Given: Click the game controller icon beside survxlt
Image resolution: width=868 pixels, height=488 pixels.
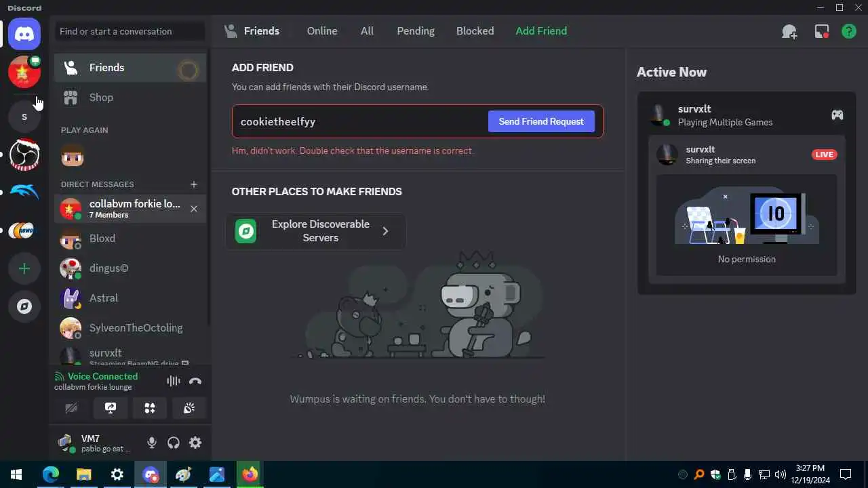Looking at the screenshot, I should click(x=837, y=115).
